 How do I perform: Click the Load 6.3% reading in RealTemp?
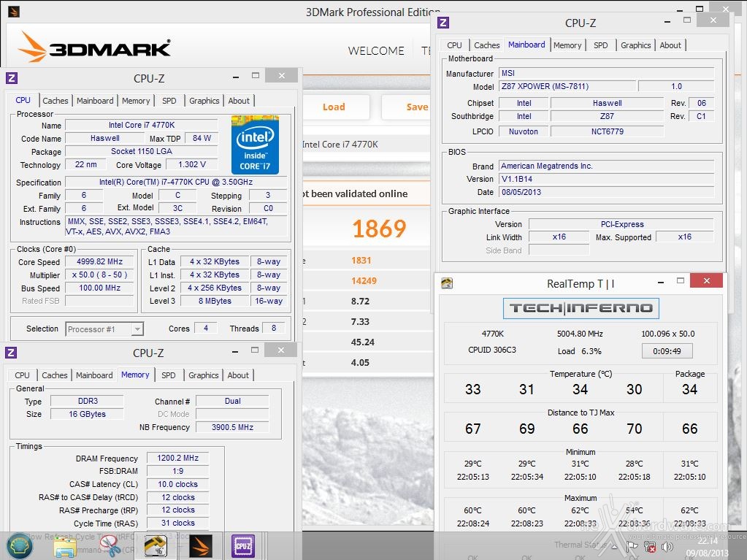[580, 351]
